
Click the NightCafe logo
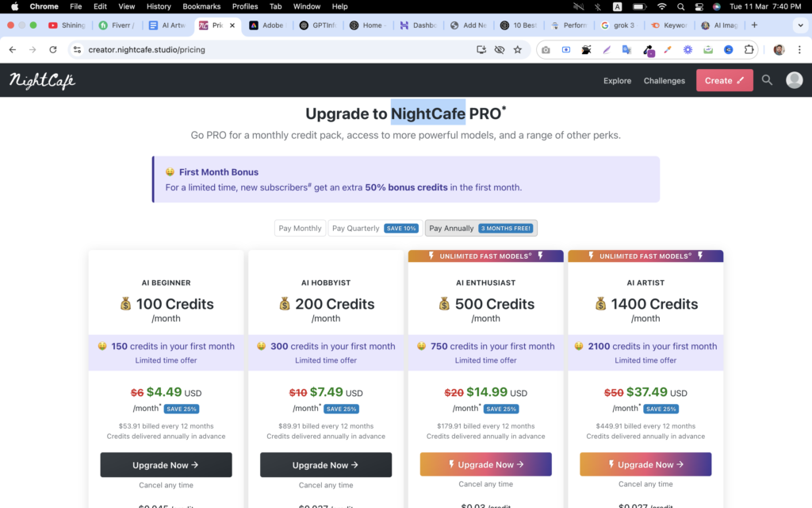pyautogui.click(x=43, y=80)
